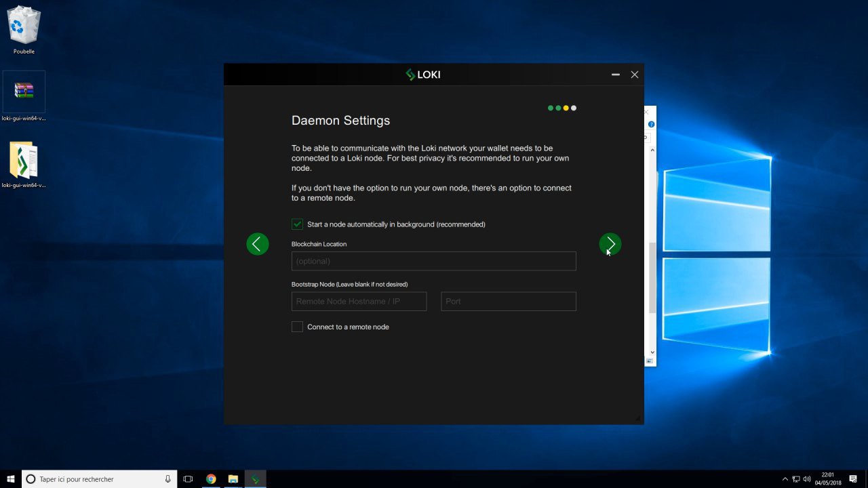Click the volume icon in system tray
This screenshot has width=868, height=488.
click(x=807, y=479)
